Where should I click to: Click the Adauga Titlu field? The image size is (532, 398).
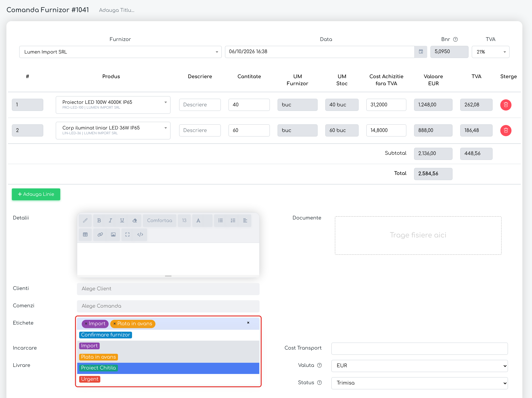117,10
